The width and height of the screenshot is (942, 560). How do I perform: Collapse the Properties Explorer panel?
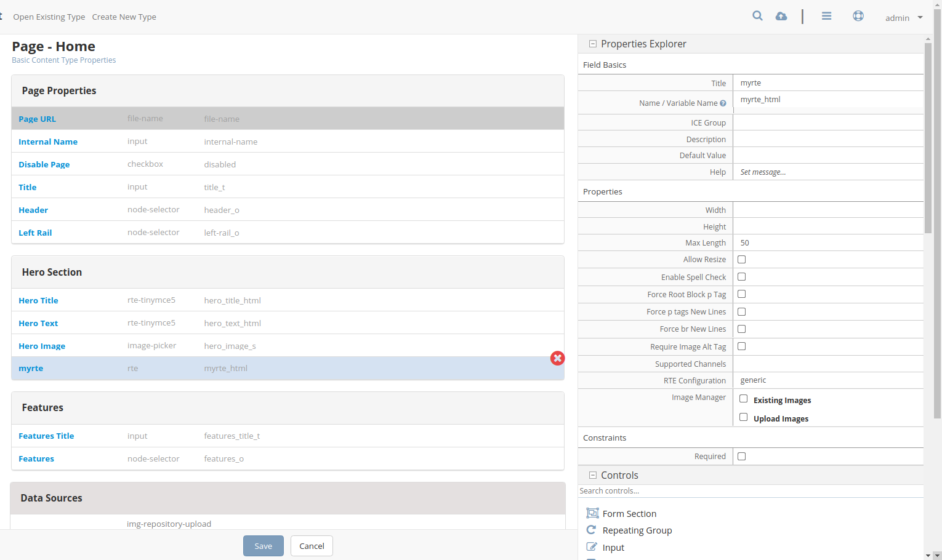click(593, 44)
